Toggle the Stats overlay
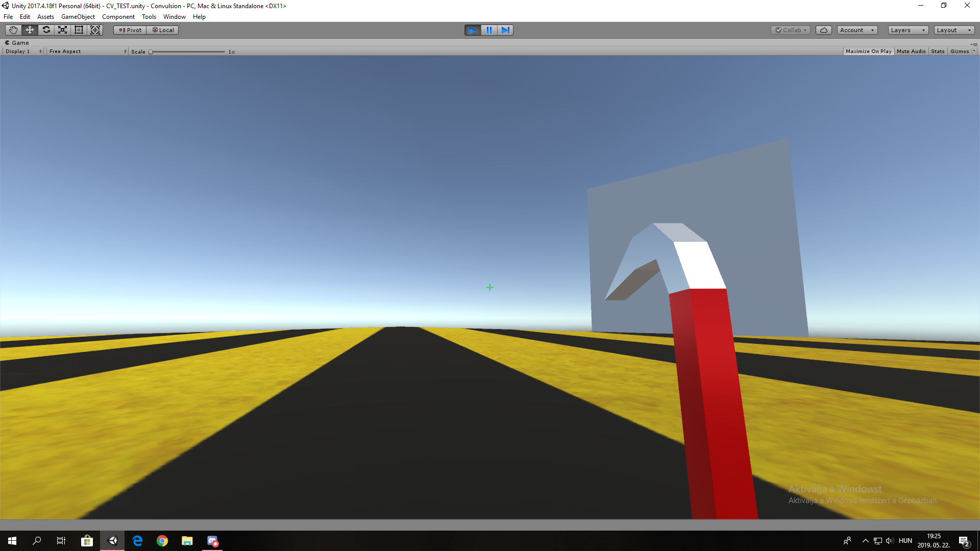Screen dimensions: 980x551 tap(938, 52)
